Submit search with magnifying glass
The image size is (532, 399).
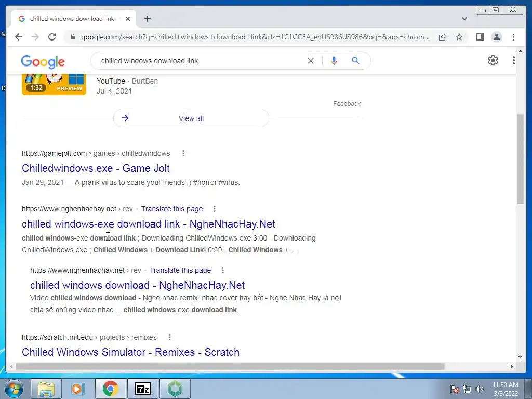[x=355, y=61]
